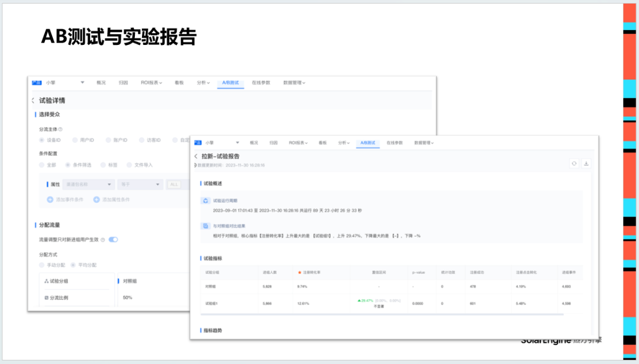Select the 用户ID radio option

tap(75, 140)
